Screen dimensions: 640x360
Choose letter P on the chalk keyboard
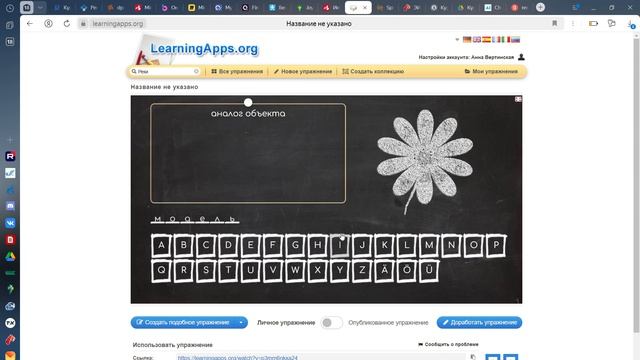click(496, 245)
